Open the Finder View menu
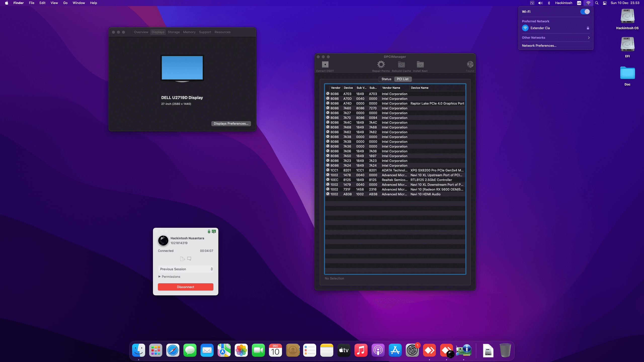The height and width of the screenshot is (362, 644). coord(54,3)
